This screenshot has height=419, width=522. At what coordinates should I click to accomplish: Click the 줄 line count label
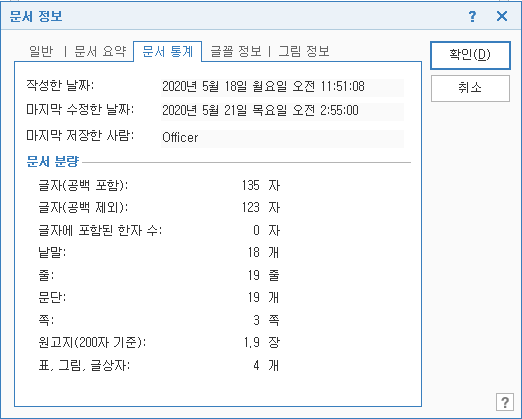click(46, 275)
